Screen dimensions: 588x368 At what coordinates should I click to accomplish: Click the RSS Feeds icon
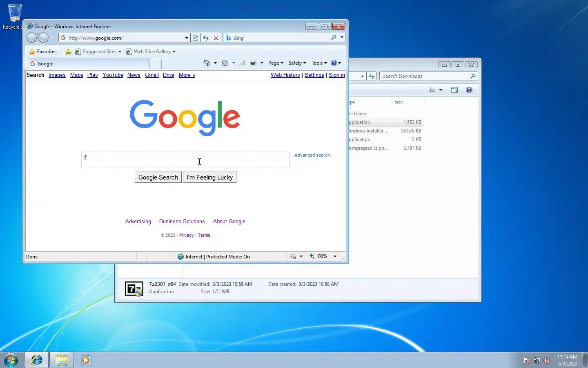(225, 63)
